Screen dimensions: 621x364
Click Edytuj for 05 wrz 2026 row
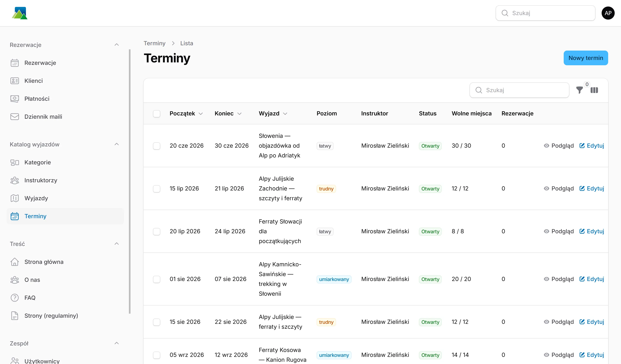click(592, 355)
